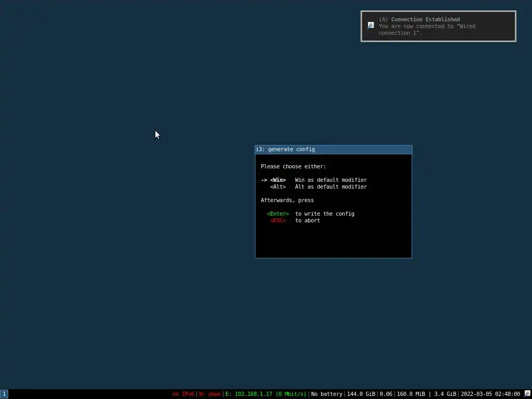Viewport: 532px width, 399px height.
Task: Click the 'W: down' wireless status
Action: point(210,394)
